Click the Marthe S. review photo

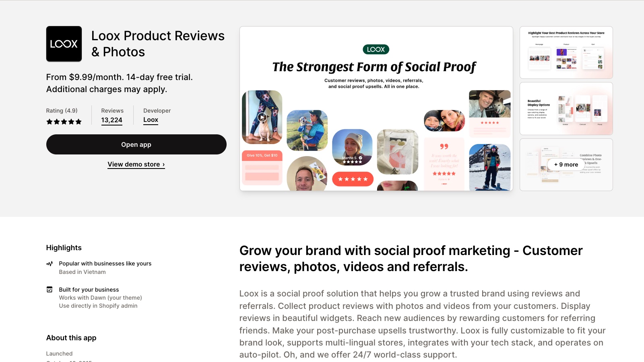click(352, 147)
